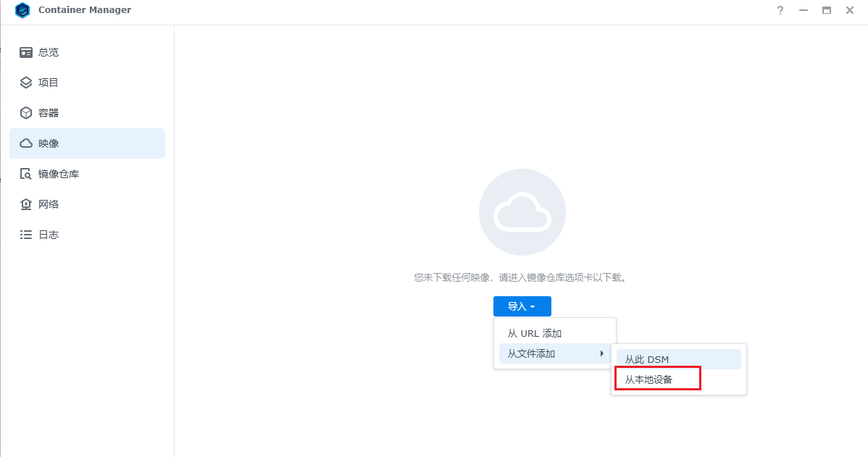Click the 映像 cloud icon in sidebar
The image size is (868, 457).
pyautogui.click(x=26, y=143)
